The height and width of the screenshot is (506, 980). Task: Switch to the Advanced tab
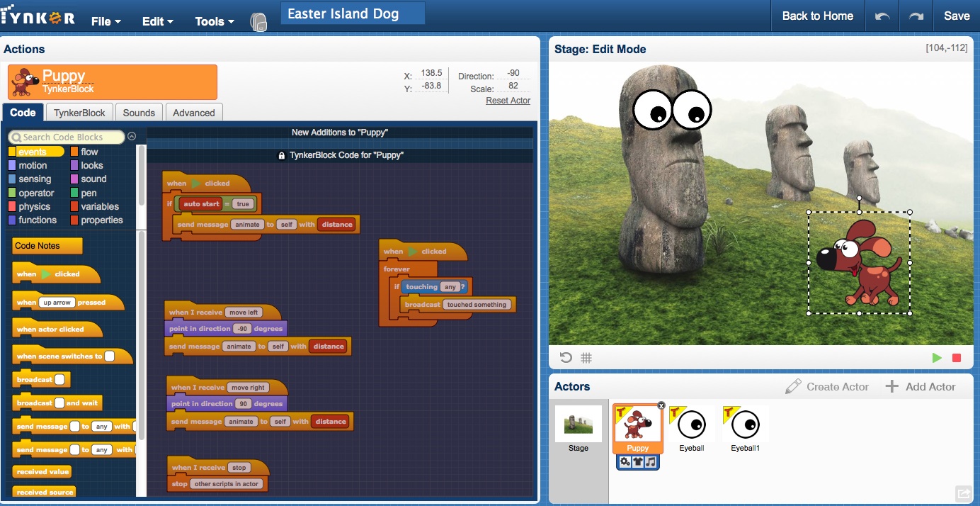coord(194,113)
